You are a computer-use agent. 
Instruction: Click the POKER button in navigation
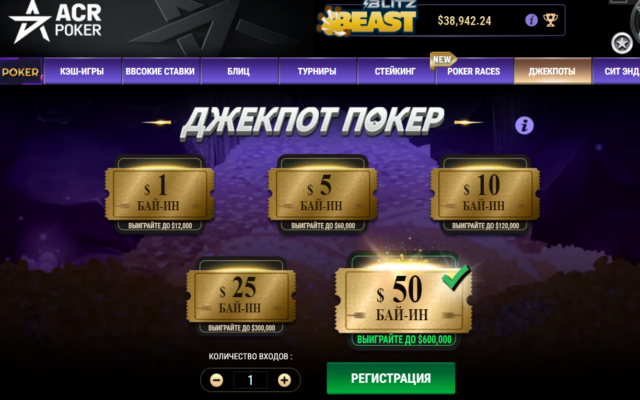[x=21, y=72]
